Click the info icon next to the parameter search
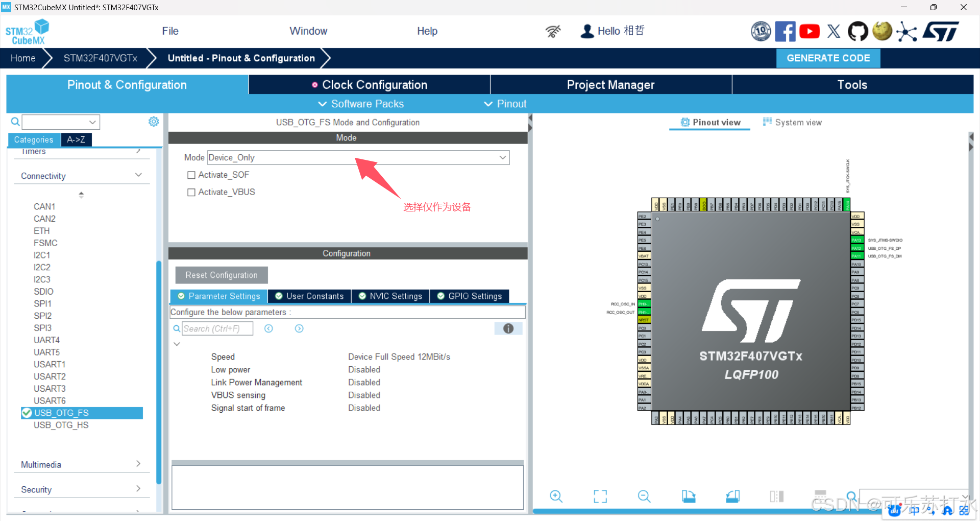 [508, 328]
